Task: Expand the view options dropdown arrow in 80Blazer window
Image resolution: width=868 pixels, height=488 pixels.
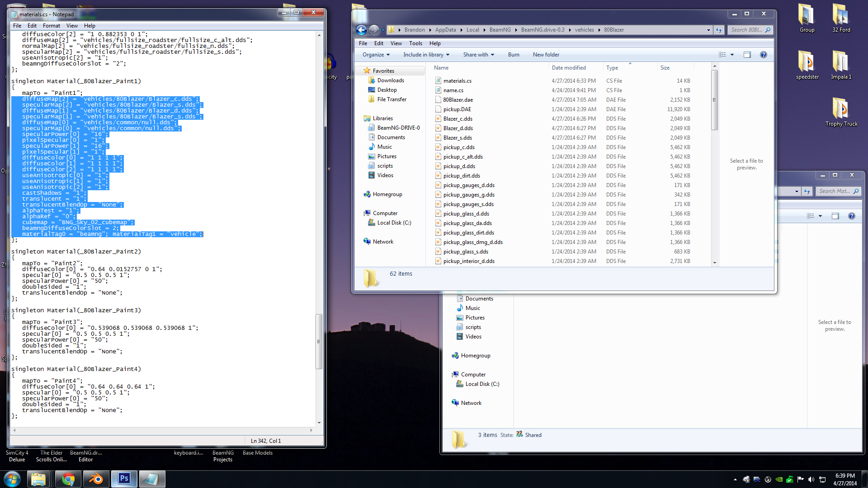Action: [732, 55]
